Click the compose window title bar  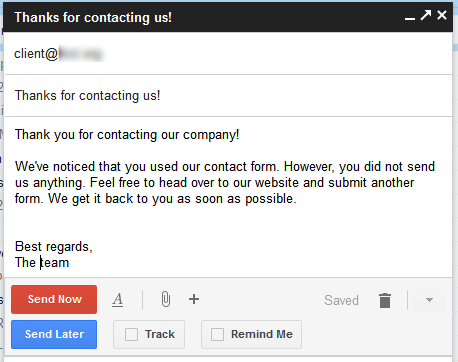coord(228,17)
